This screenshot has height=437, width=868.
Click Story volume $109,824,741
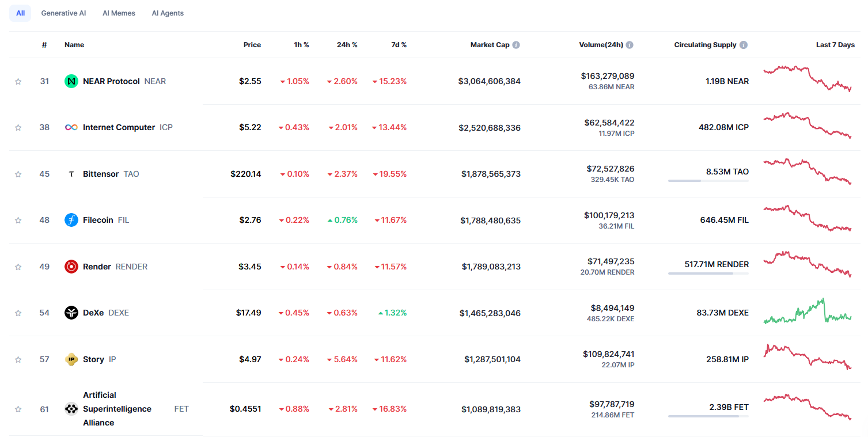click(x=608, y=354)
